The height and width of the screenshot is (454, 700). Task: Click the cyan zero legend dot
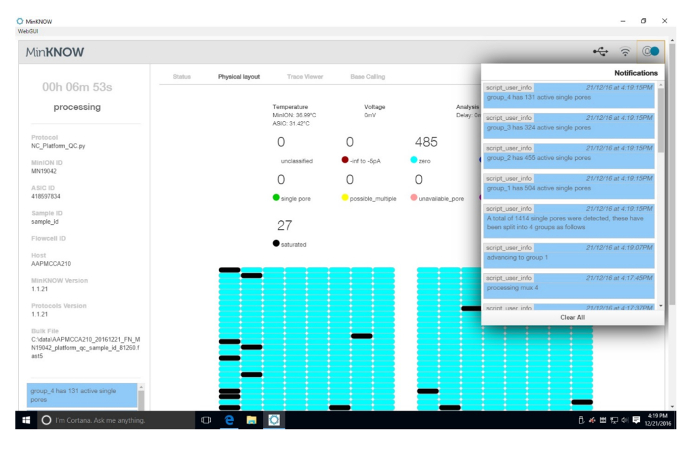pos(413,160)
